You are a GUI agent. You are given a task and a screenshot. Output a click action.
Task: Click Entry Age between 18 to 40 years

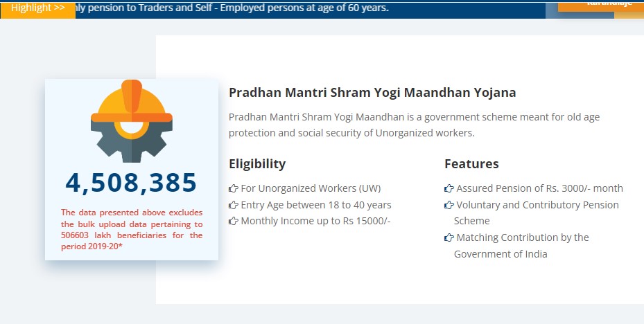click(316, 205)
